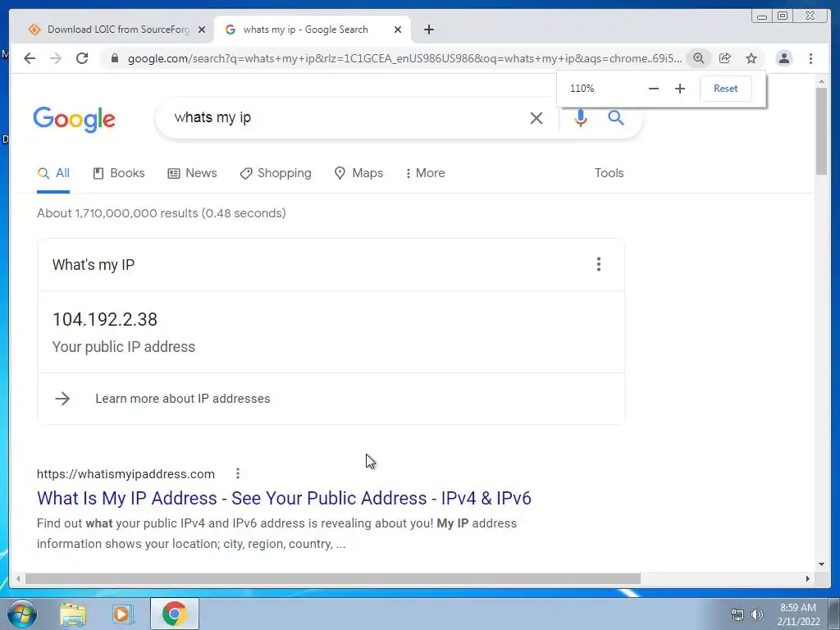Start voice search with microphone
The width and height of the screenshot is (840, 630).
tap(581, 118)
